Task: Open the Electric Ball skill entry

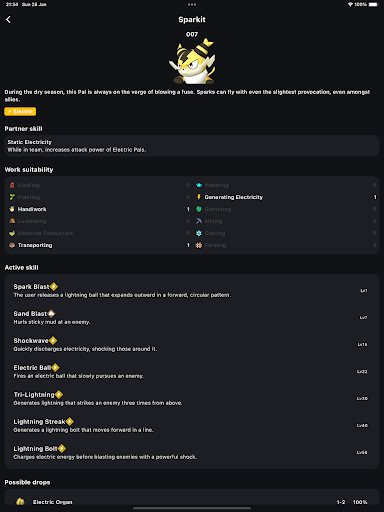Action: (x=192, y=371)
